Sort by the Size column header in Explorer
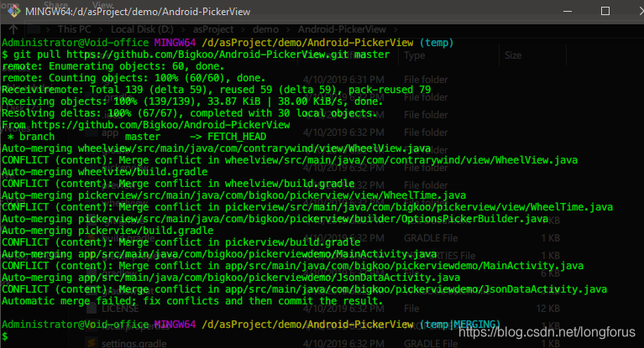Viewport: 644px width, 348px height. pyautogui.click(x=513, y=55)
